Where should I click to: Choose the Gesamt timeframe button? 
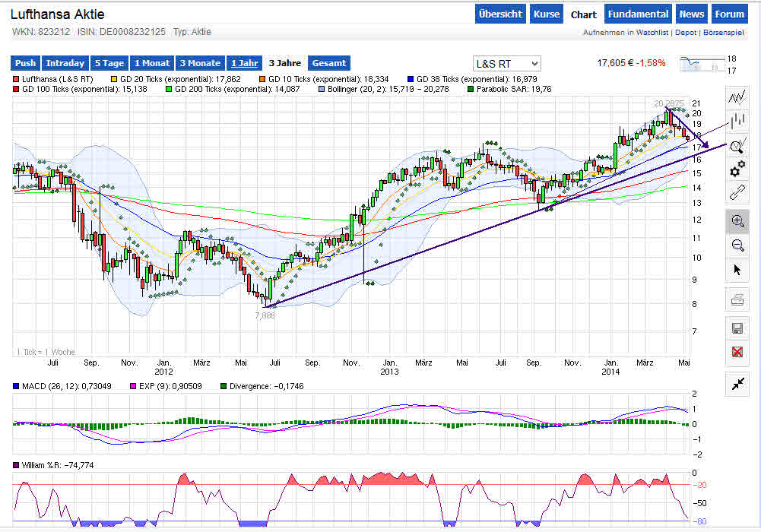[x=328, y=63]
